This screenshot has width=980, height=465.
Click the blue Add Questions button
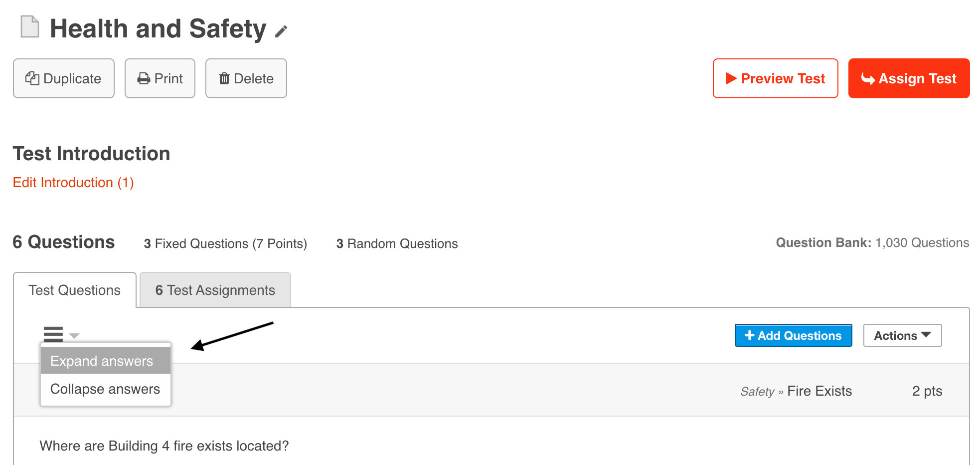[x=793, y=336]
